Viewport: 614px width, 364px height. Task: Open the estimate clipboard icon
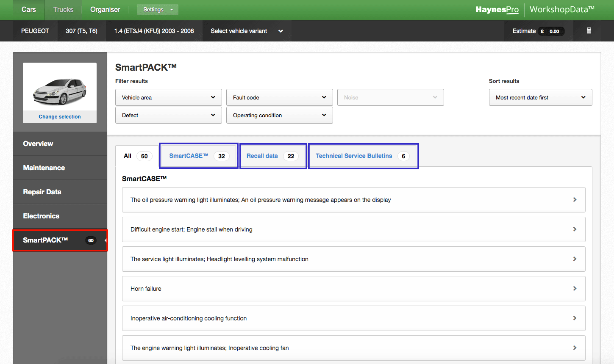[x=589, y=31]
